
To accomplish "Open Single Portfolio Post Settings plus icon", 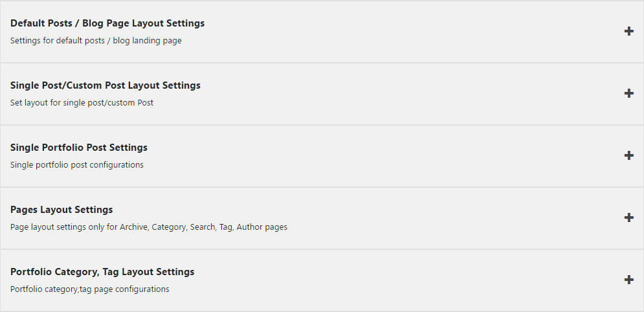I will click(628, 155).
